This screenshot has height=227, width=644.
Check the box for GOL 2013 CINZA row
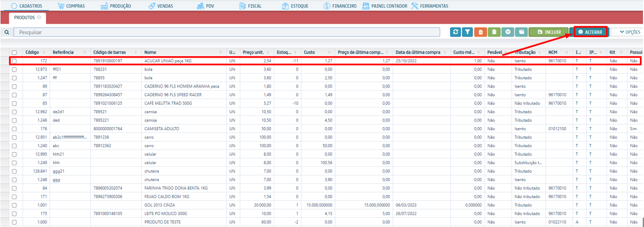tap(14, 205)
